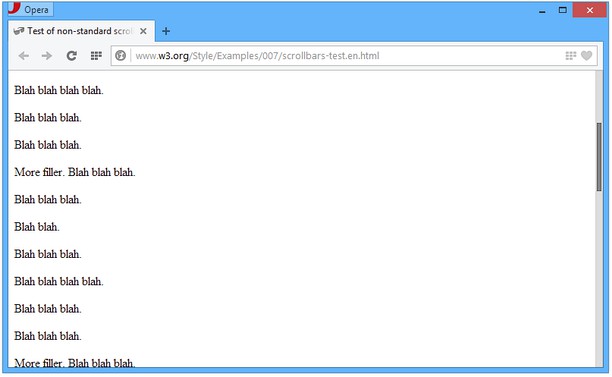The width and height of the screenshot is (612, 377).
Task: Select the 'Test of non-standard scrol' tab
Action: (82, 31)
